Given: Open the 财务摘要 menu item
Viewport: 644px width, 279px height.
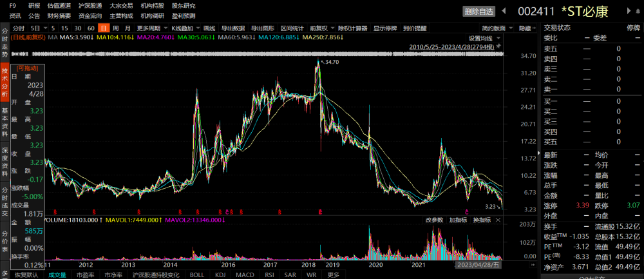Looking at the screenshot, I should coord(59,15).
